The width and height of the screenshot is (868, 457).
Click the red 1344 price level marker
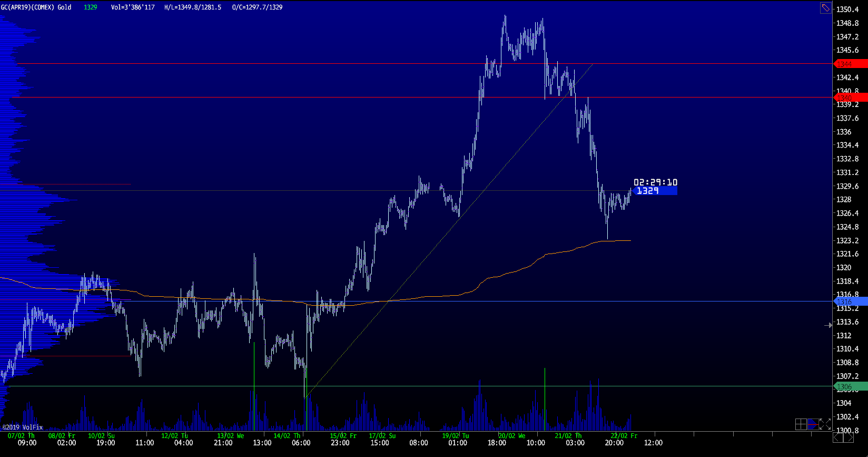[851, 64]
